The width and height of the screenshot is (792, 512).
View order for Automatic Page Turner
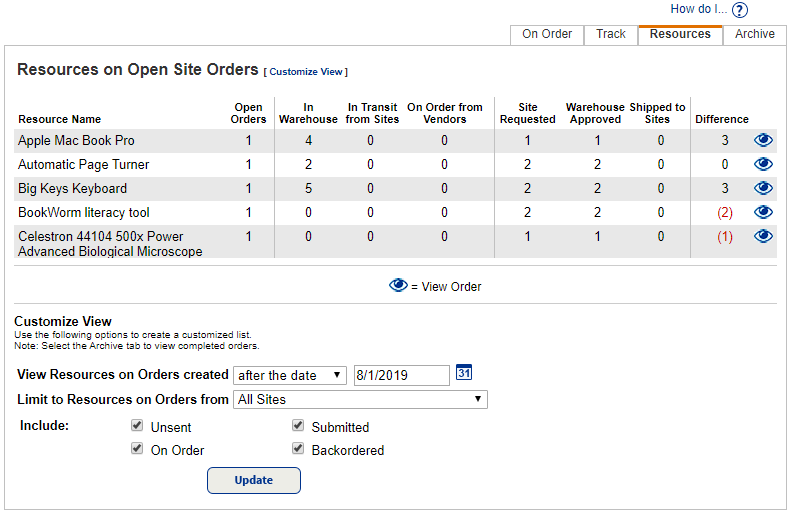pyautogui.click(x=763, y=164)
